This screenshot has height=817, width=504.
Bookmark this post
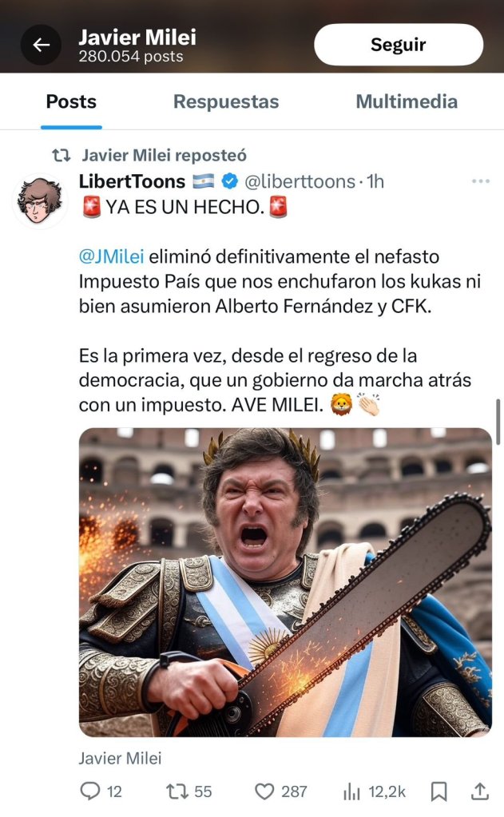439,791
